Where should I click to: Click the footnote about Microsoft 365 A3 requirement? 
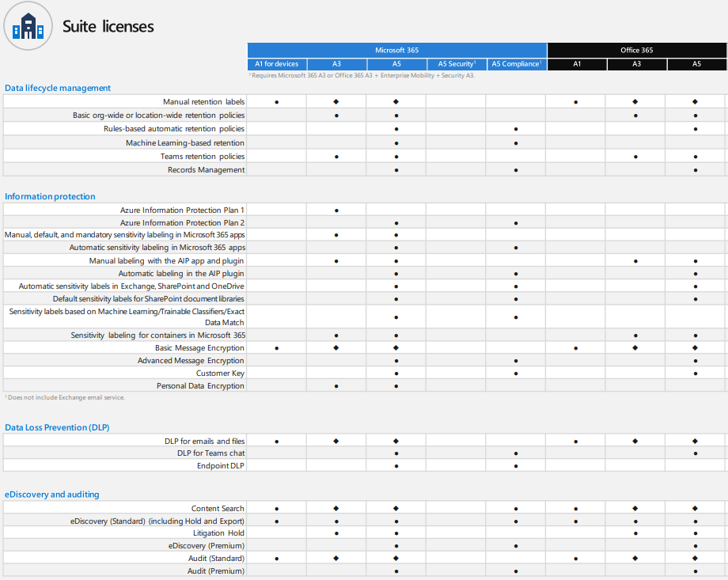coord(362,75)
